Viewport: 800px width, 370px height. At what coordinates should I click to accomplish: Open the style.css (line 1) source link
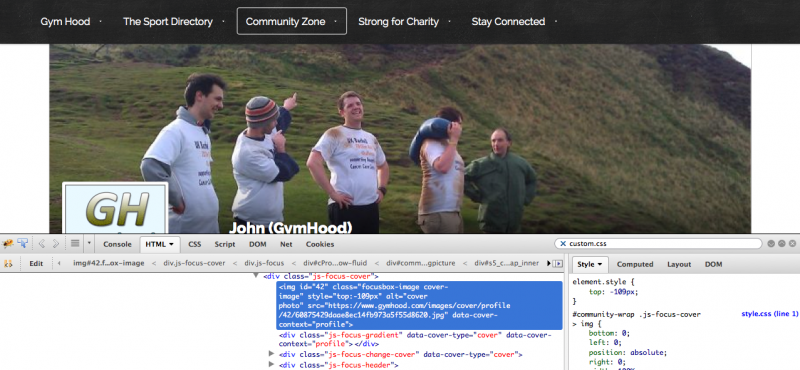pos(769,314)
